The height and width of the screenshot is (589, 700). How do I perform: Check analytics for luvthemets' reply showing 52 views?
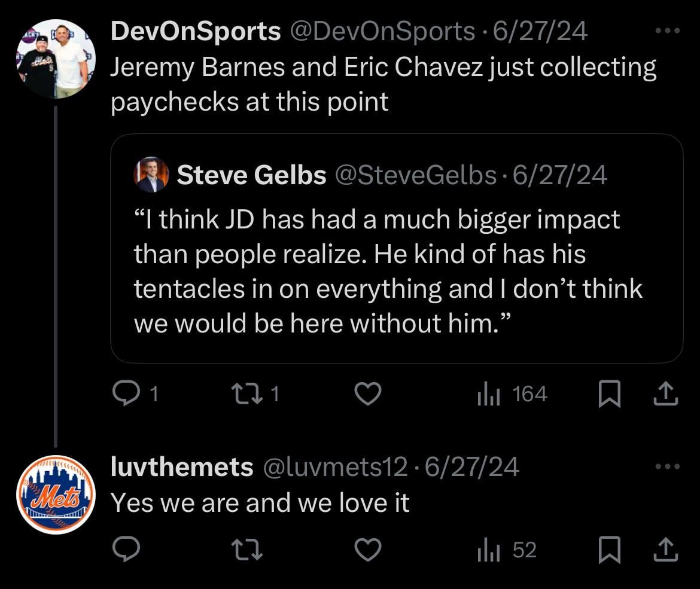[x=504, y=550]
